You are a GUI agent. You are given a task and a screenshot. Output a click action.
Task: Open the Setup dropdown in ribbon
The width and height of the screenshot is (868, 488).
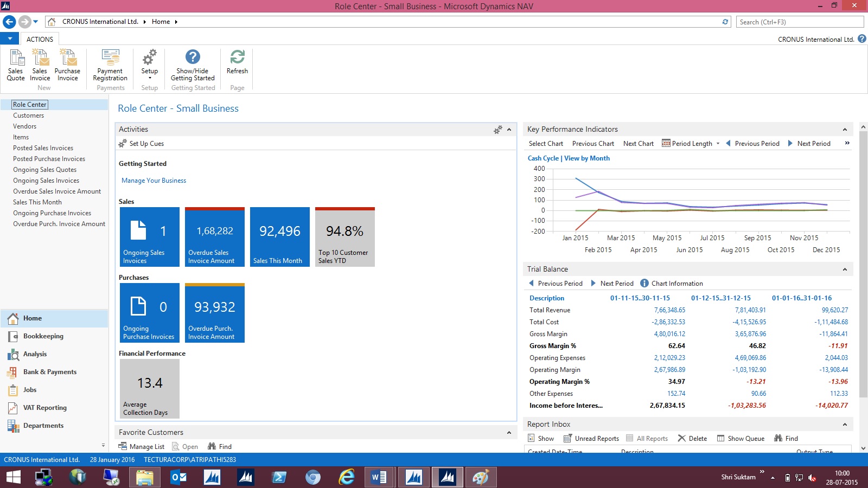[x=150, y=65]
